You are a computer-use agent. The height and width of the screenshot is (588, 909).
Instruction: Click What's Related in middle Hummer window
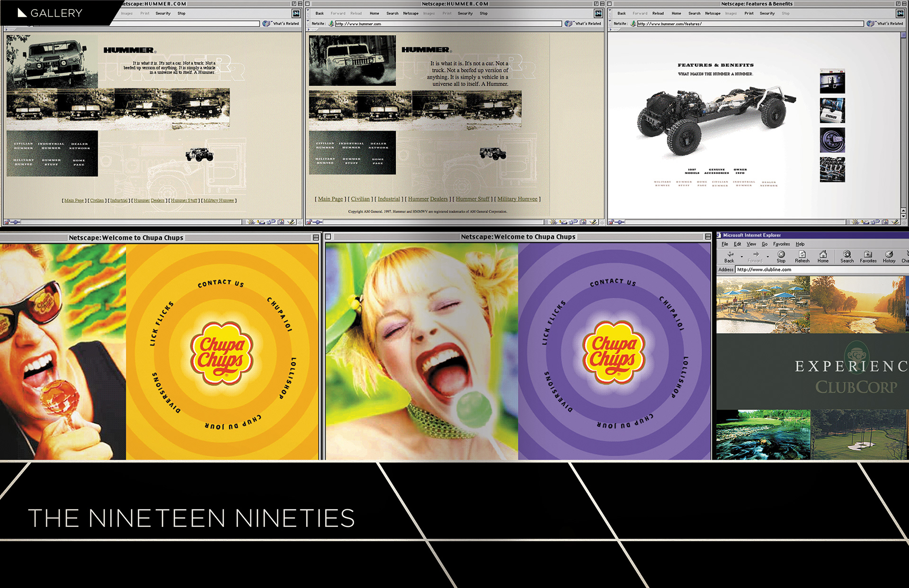pos(584,24)
